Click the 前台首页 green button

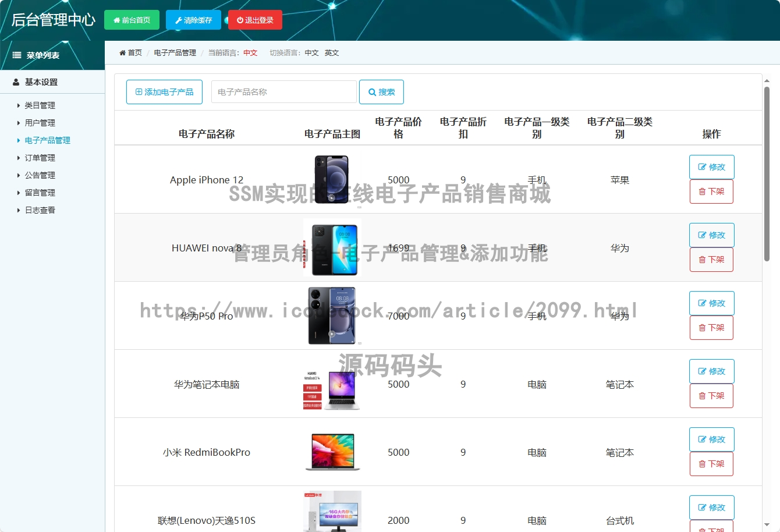[x=132, y=20]
